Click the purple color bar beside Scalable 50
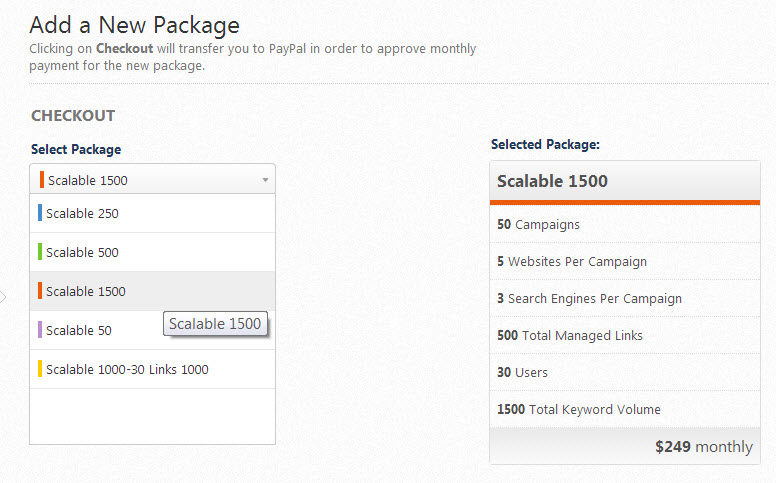776x483 pixels. pyautogui.click(x=40, y=330)
